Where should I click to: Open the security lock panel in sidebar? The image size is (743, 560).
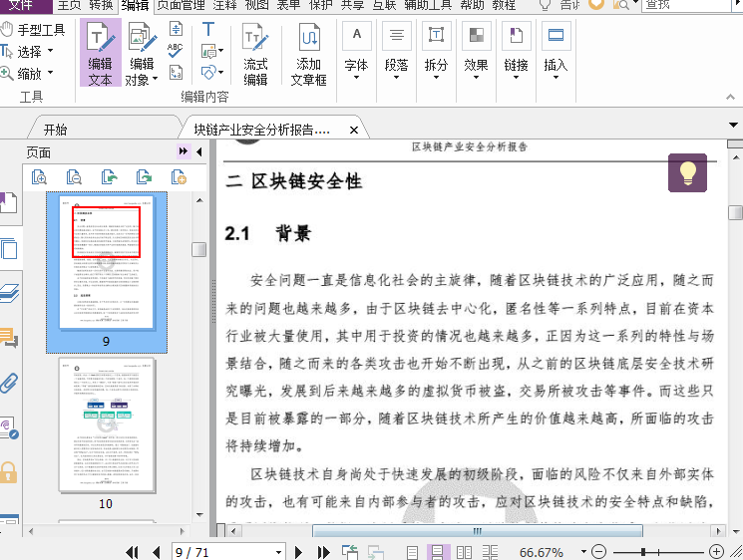pyautogui.click(x=9, y=471)
